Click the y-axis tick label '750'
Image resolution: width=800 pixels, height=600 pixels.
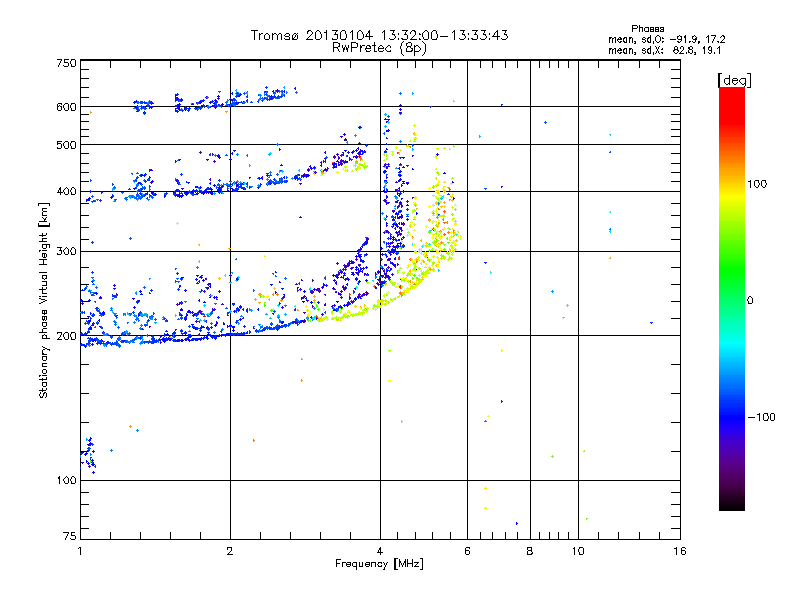(x=66, y=63)
